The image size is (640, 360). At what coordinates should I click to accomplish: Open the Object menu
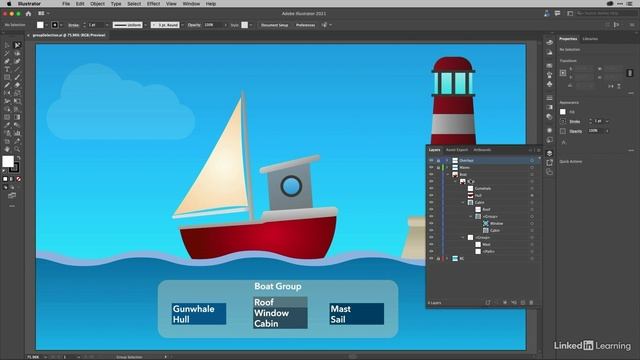97,4
